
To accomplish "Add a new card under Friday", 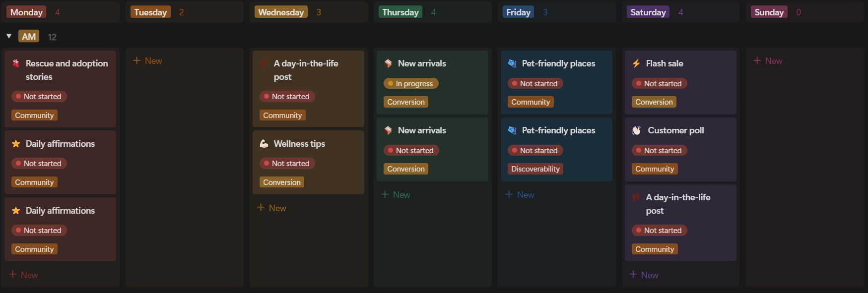I will tap(520, 195).
